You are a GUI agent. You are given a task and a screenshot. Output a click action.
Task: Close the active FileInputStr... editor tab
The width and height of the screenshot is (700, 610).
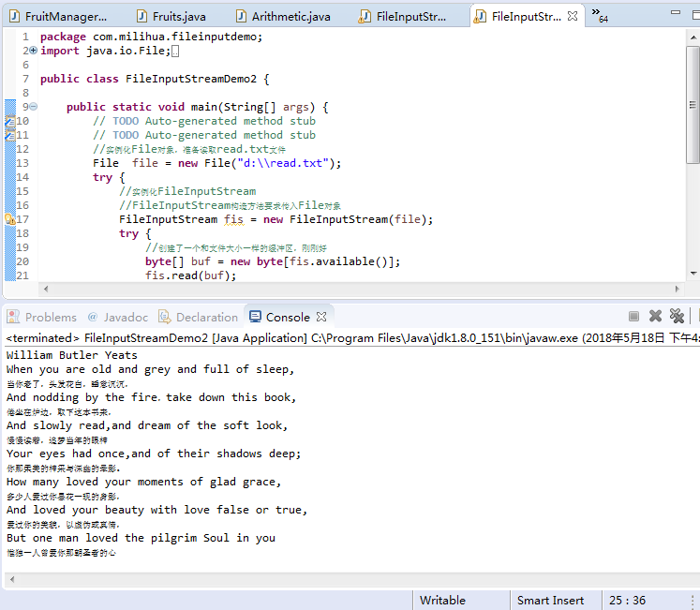573,16
